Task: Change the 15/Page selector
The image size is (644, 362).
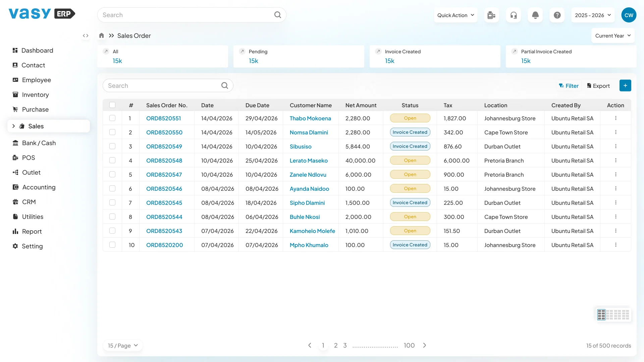Action: 122,345
